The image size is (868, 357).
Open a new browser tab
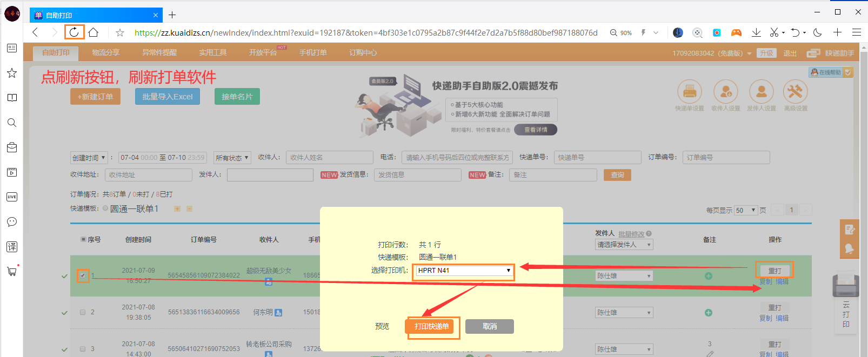(172, 15)
